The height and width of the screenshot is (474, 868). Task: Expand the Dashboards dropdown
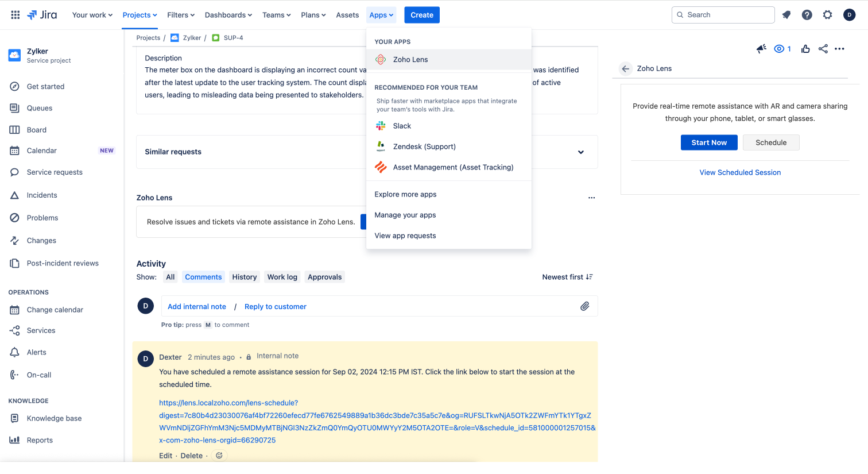(228, 15)
